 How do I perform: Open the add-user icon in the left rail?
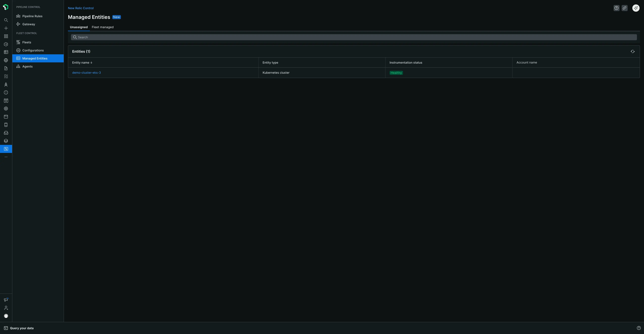(x=6, y=308)
